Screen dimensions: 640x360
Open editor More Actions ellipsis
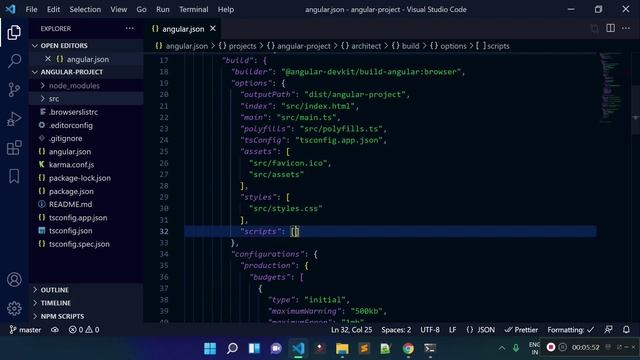[626, 28]
